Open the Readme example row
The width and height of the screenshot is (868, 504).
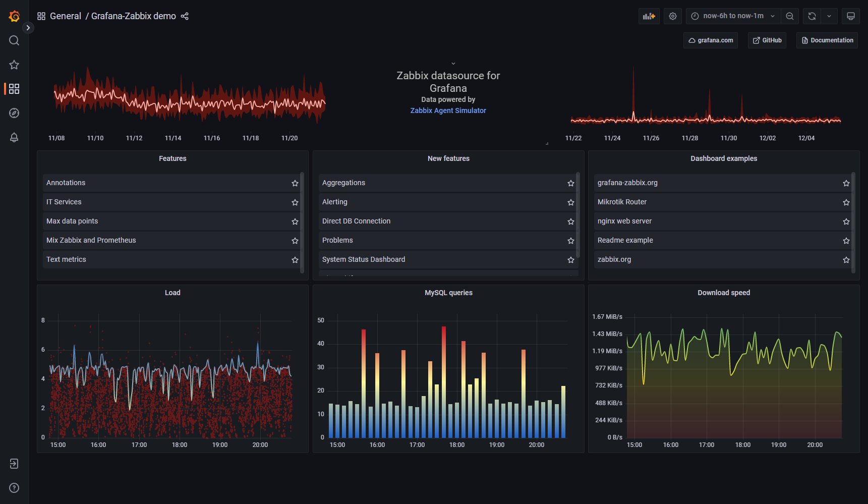pos(723,241)
